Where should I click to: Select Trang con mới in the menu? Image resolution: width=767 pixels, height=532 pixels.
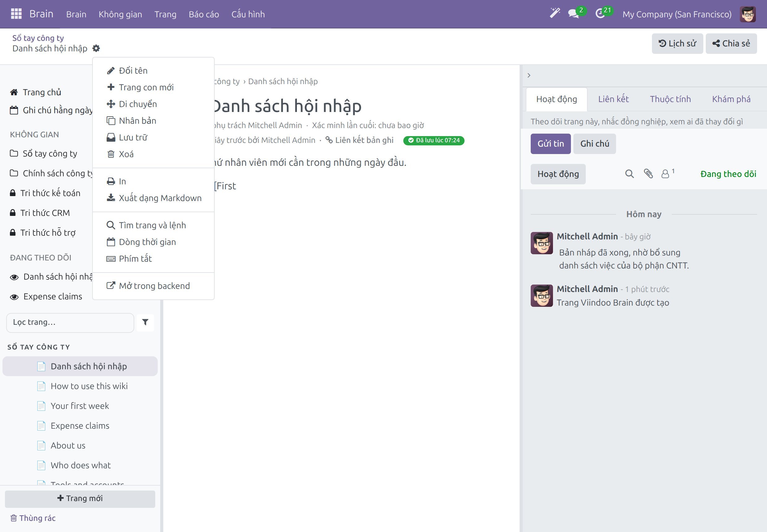[x=153, y=87]
